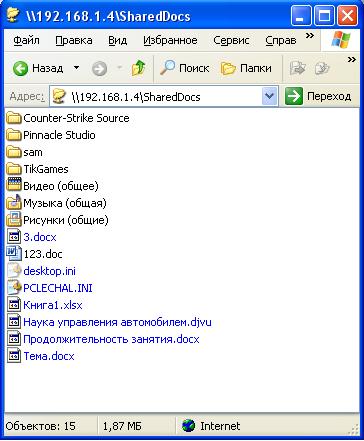Open the Сервис menu
364x441 pixels.
pyautogui.click(x=231, y=40)
